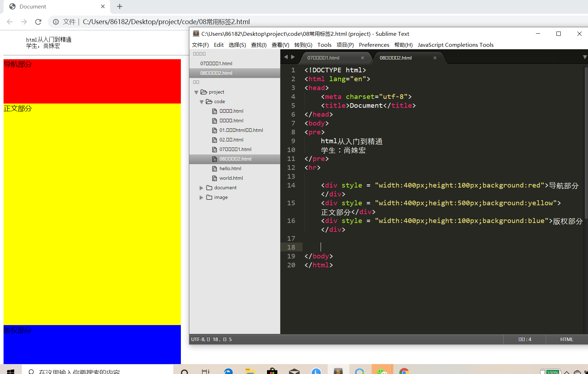
Task: Click the browser forward arrow
Action: point(24,22)
